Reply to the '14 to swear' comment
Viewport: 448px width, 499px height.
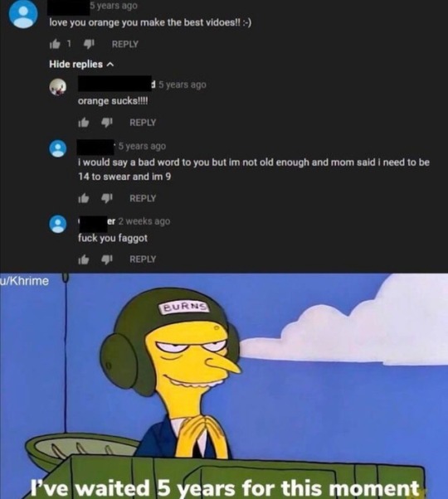(x=143, y=198)
